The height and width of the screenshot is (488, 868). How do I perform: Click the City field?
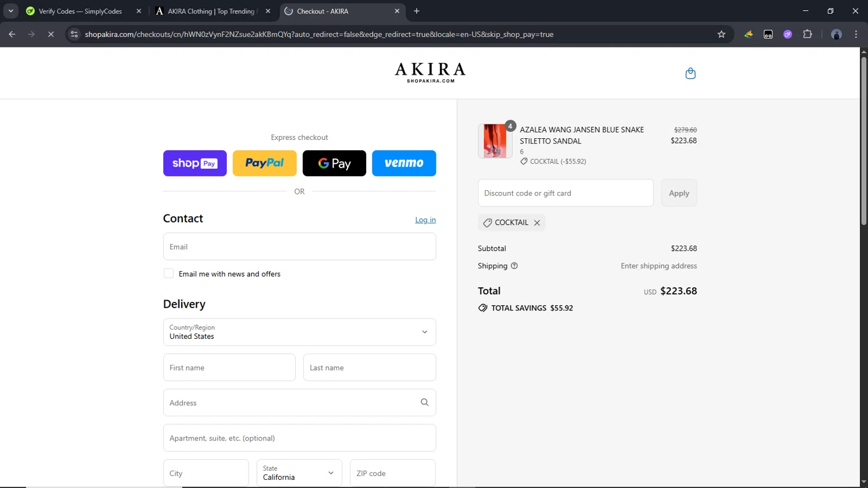click(206, 473)
